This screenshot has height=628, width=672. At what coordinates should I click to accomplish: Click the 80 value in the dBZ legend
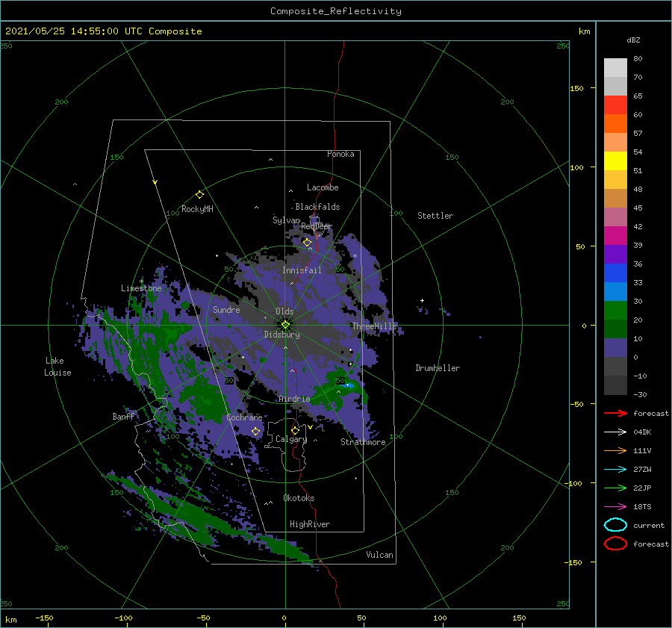point(638,59)
